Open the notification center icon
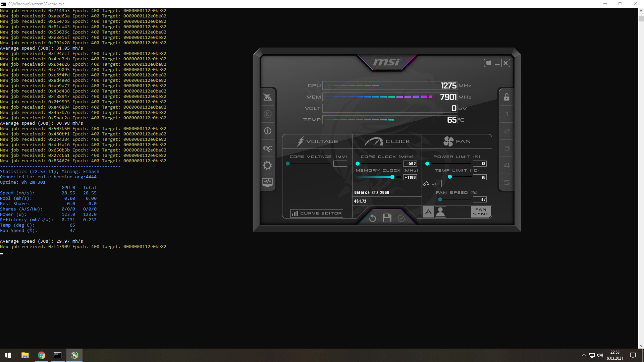This screenshot has height=362, width=644. point(633,355)
